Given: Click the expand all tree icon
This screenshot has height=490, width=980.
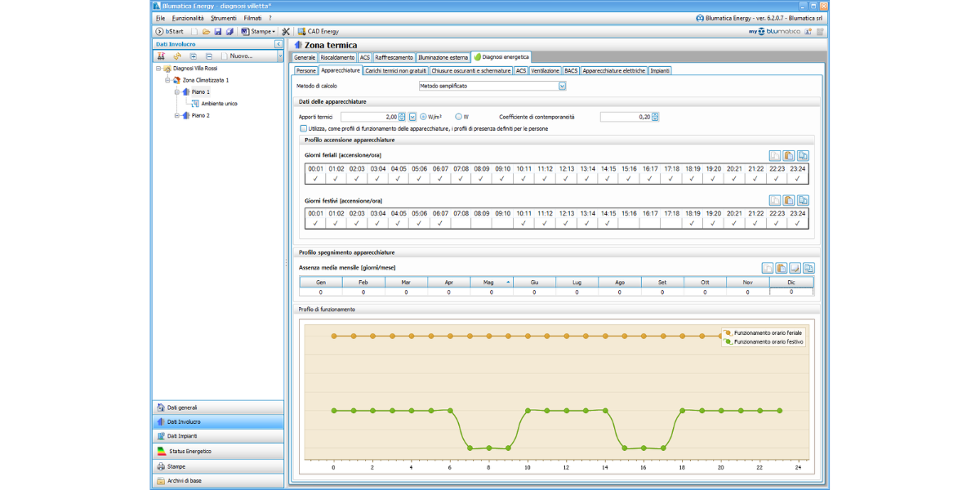Looking at the screenshot, I should click(x=193, y=56).
